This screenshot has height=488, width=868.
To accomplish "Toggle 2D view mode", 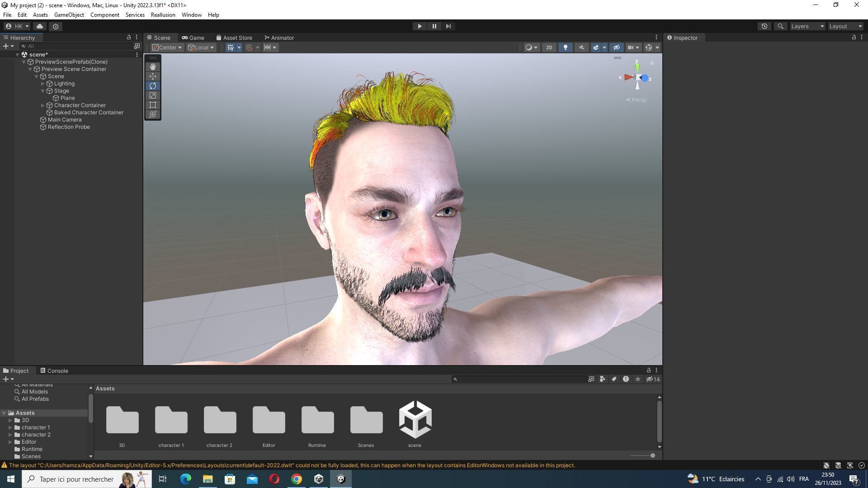I will pos(549,47).
